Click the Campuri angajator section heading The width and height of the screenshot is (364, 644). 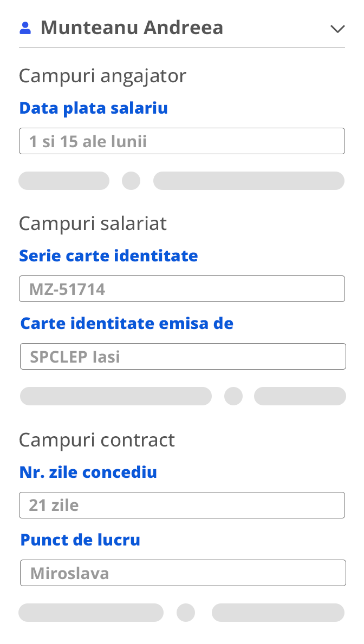click(103, 76)
